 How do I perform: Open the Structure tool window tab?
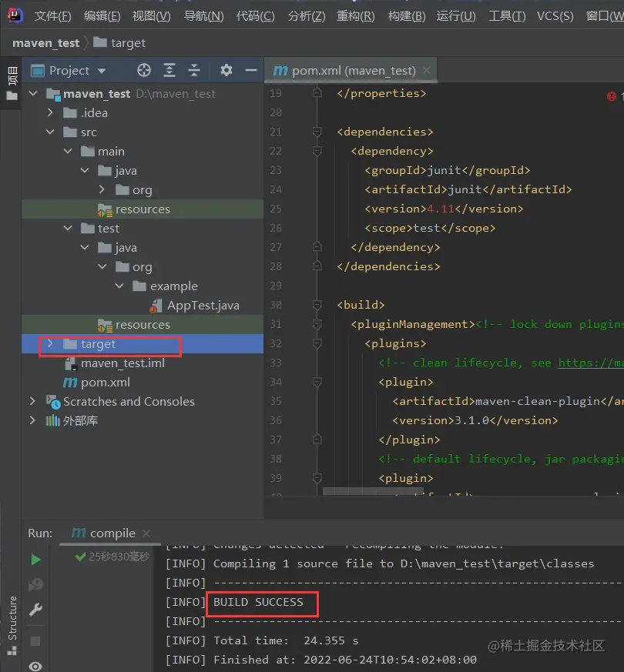click(x=12, y=624)
